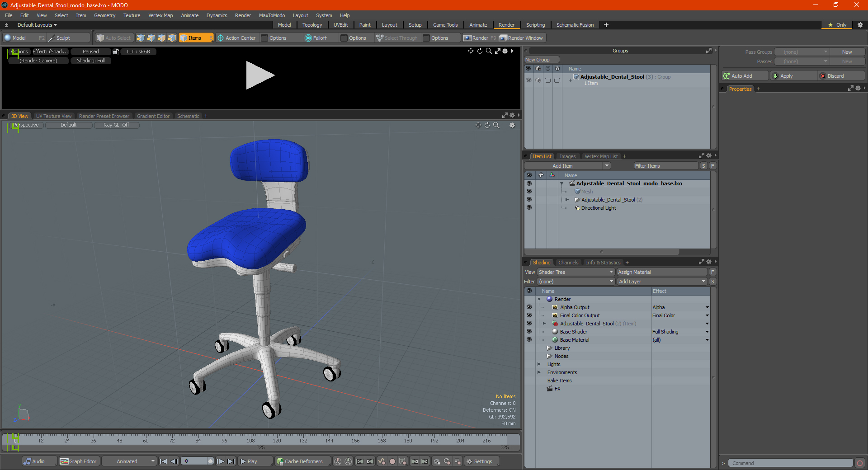The height and width of the screenshot is (470, 868).
Task: Expand the Adjustable_Dental_Stool item in Item List
Action: click(x=567, y=200)
